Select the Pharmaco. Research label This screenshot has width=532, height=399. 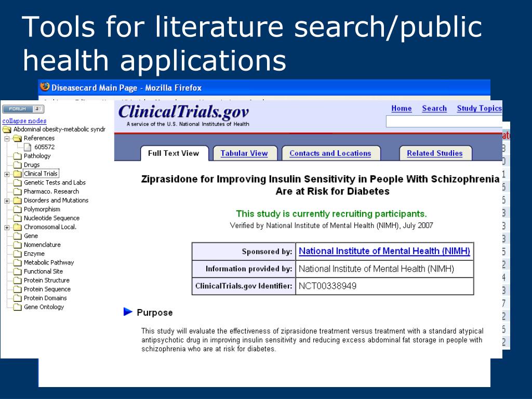pos(51,191)
